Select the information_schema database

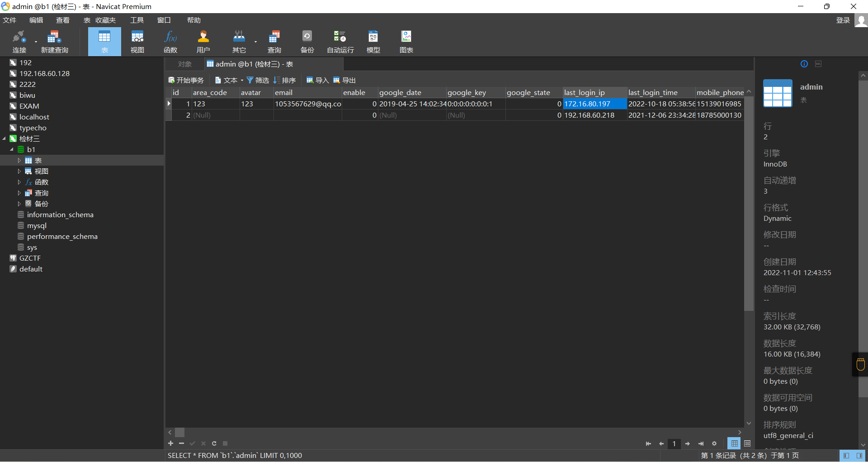pos(60,214)
